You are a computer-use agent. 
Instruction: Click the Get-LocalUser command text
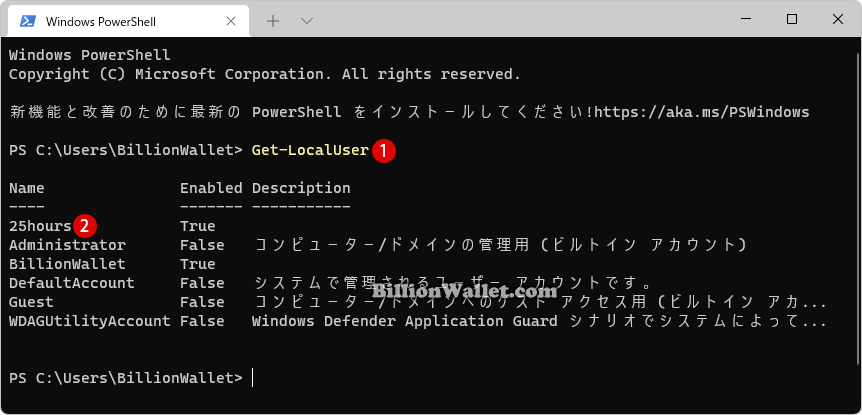click(x=310, y=150)
